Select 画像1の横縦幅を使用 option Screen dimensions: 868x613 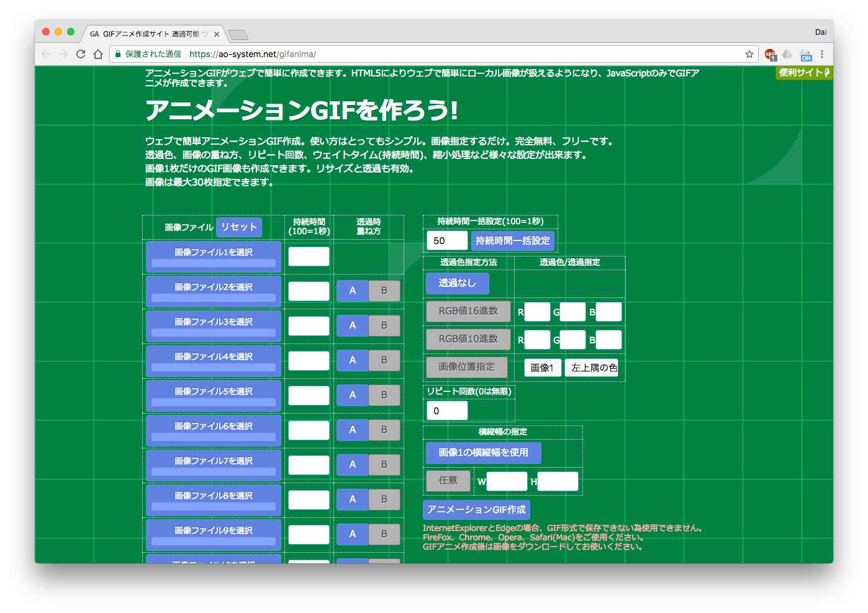pos(484,453)
